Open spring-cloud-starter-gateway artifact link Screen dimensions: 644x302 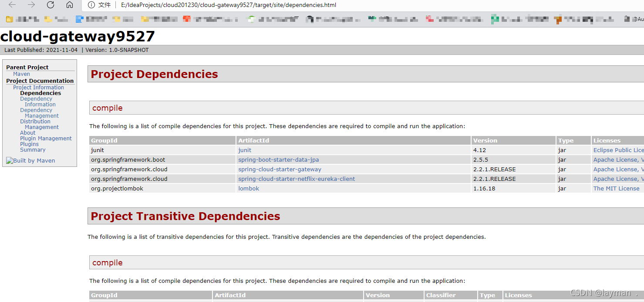click(280, 169)
